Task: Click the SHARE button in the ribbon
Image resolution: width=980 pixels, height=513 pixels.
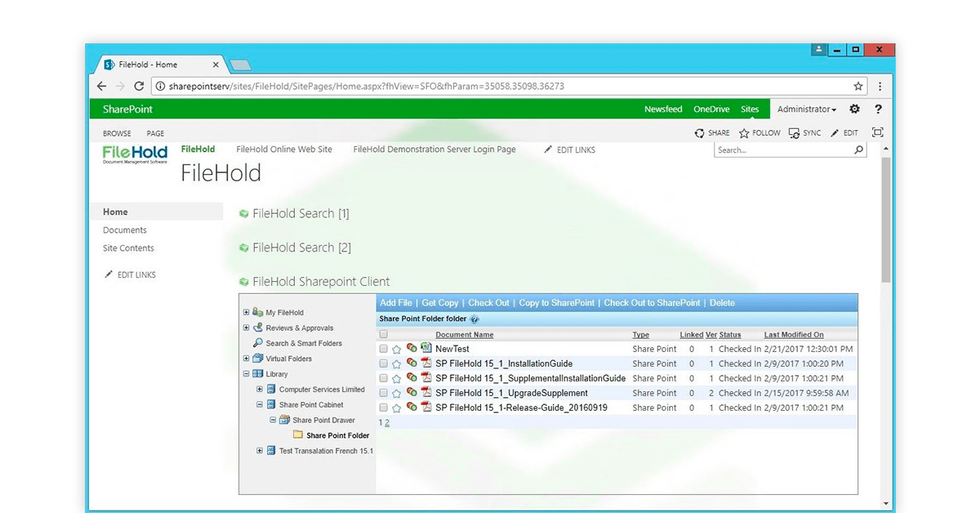Action: tap(712, 133)
